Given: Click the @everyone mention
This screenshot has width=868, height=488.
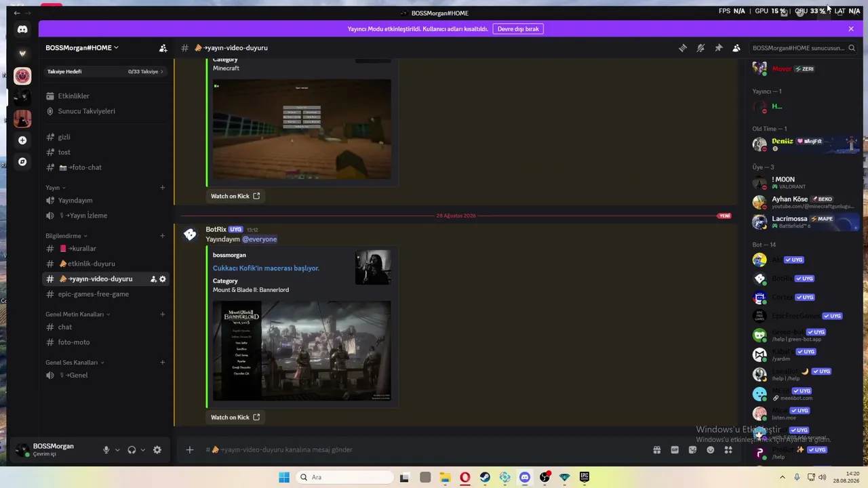Looking at the screenshot, I should 260,239.
